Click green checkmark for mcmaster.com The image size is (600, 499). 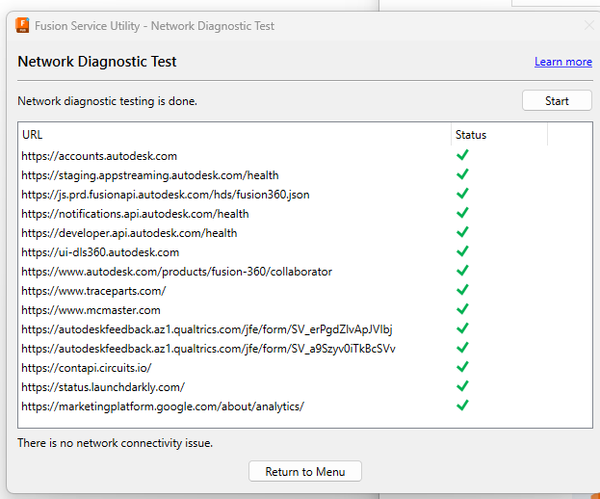(462, 309)
